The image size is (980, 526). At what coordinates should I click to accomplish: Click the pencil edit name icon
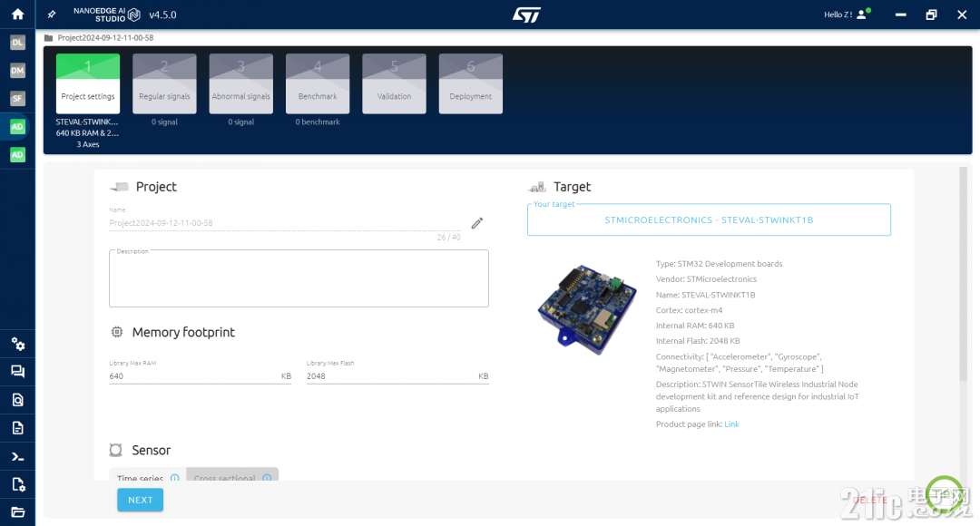pos(477,223)
